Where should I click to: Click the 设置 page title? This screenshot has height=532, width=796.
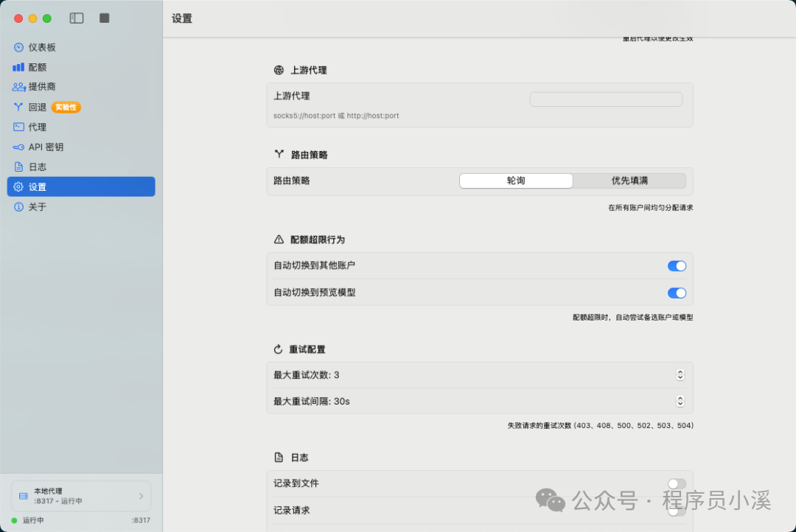pos(182,18)
